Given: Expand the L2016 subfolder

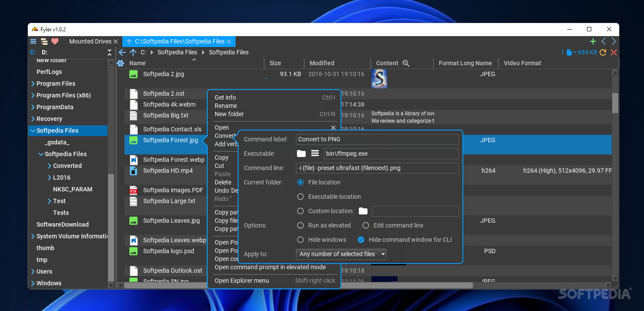Looking at the screenshot, I should (49, 177).
